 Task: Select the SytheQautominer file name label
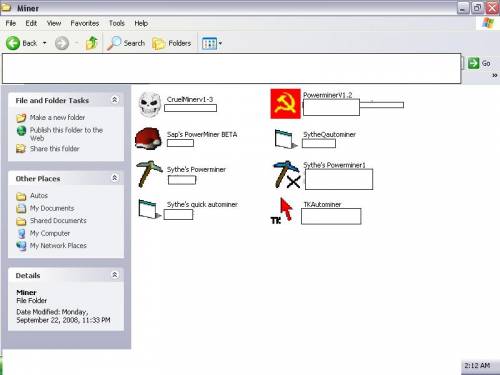(329, 134)
